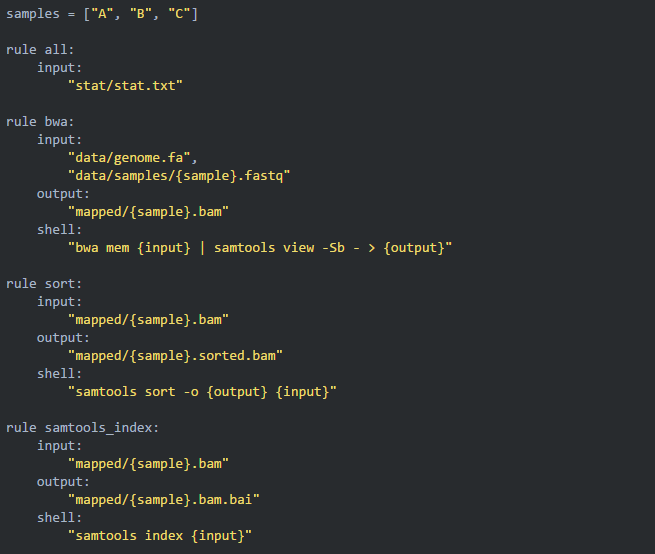Click the samples variable name

(x=33, y=14)
